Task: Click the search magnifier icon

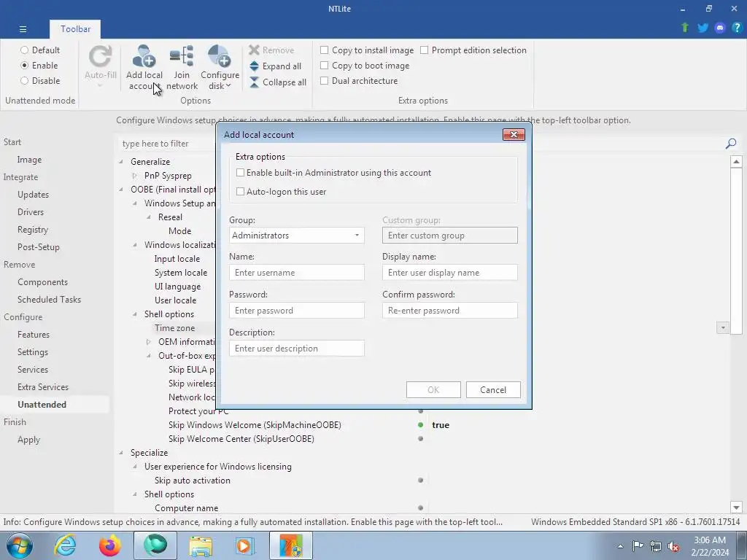Action: pyautogui.click(x=731, y=144)
